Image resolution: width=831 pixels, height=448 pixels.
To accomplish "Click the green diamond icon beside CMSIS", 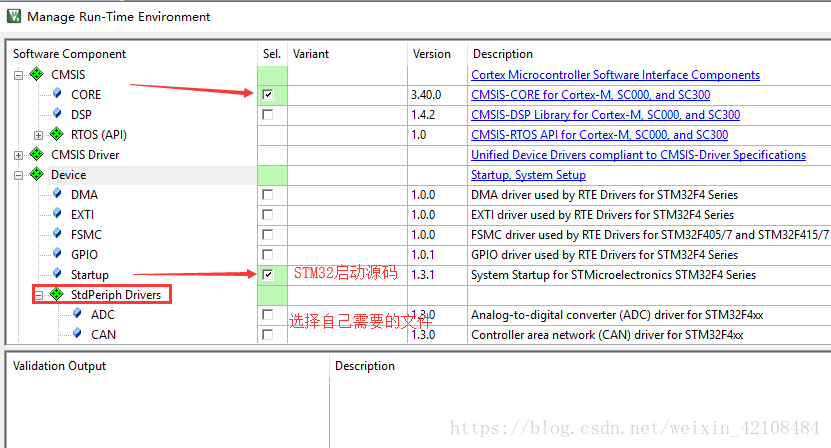I will 37,74.
